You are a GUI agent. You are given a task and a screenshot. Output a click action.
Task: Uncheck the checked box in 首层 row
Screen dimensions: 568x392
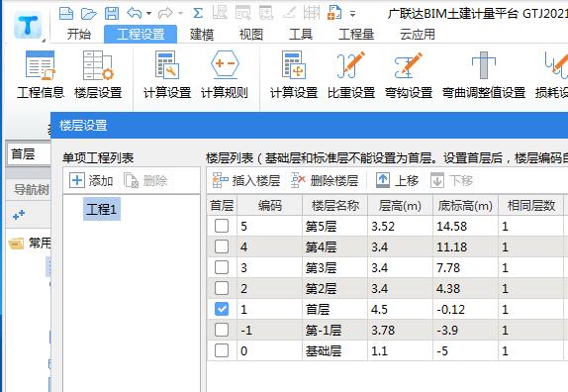[x=222, y=309]
